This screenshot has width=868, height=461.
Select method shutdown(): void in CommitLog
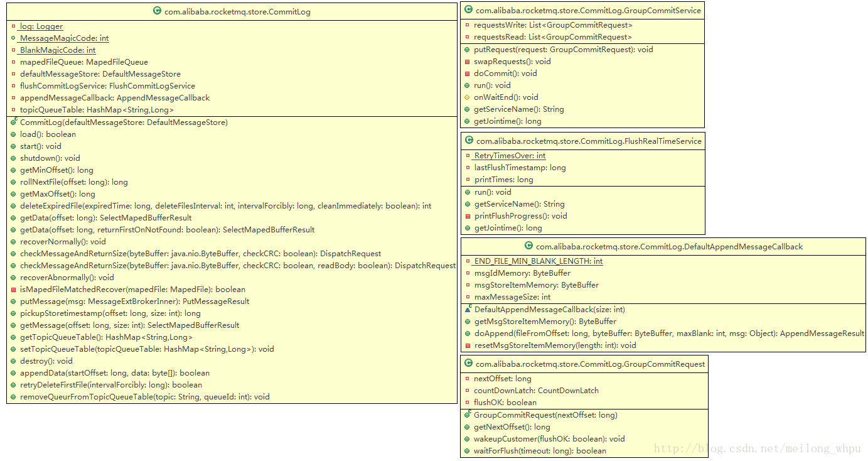click(50, 158)
